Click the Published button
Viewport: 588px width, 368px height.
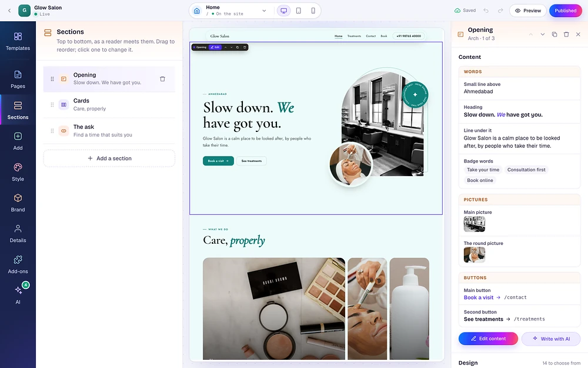pos(566,11)
